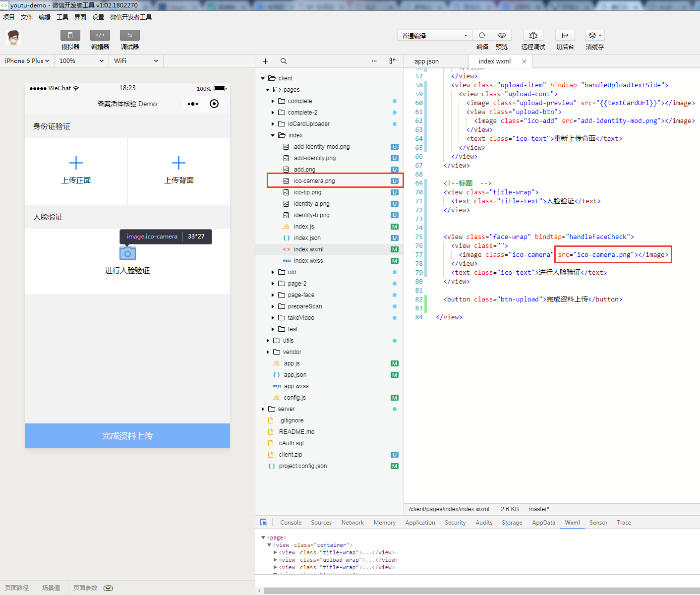
Task: Toggle the editor panel button
Action: click(x=100, y=35)
